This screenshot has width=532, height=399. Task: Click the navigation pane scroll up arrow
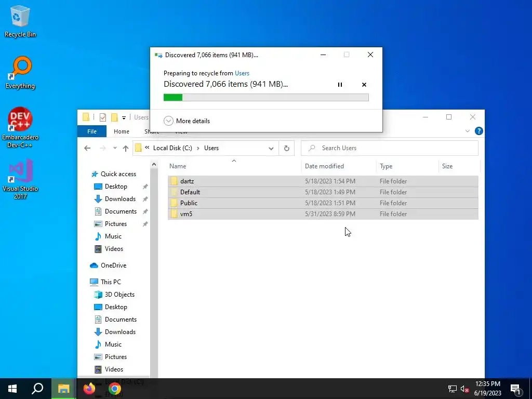pyautogui.click(x=154, y=164)
